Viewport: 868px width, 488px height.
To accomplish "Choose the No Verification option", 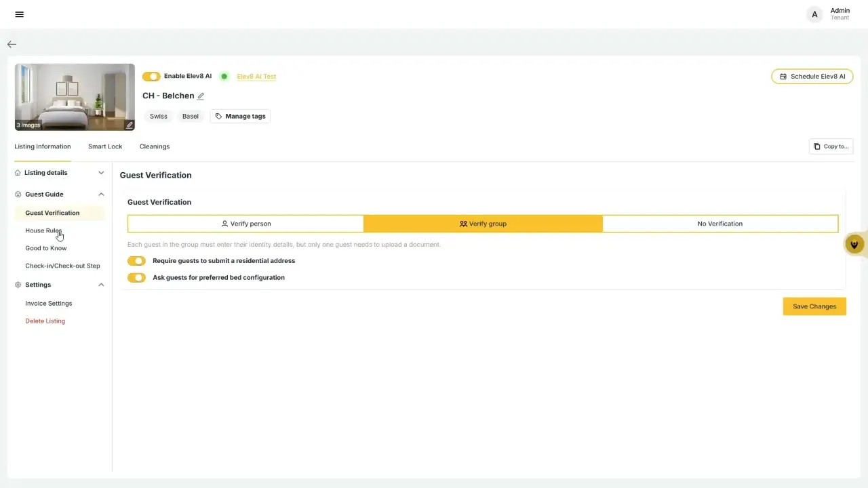I will click(x=720, y=224).
